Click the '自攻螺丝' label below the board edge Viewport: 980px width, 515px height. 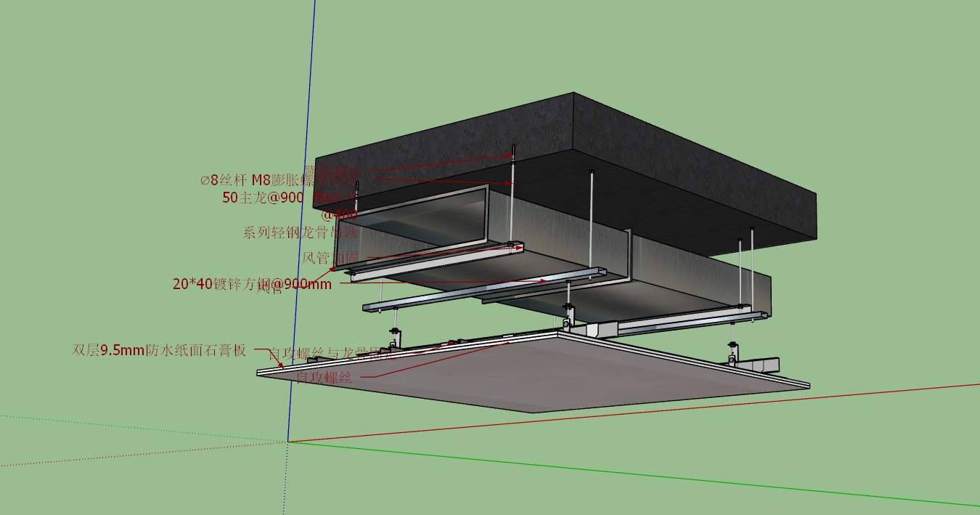tap(324, 377)
